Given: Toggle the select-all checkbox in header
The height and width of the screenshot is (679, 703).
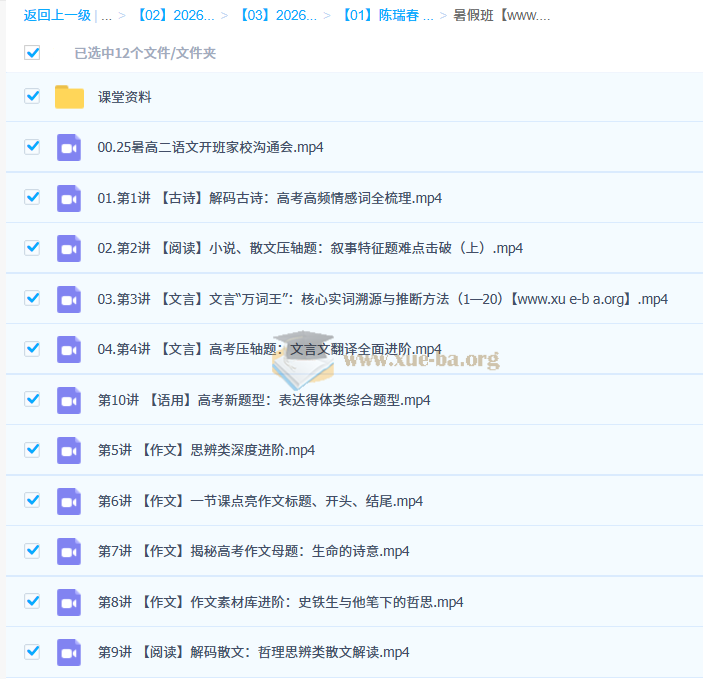Looking at the screenshot, I should tap(32, 52).
